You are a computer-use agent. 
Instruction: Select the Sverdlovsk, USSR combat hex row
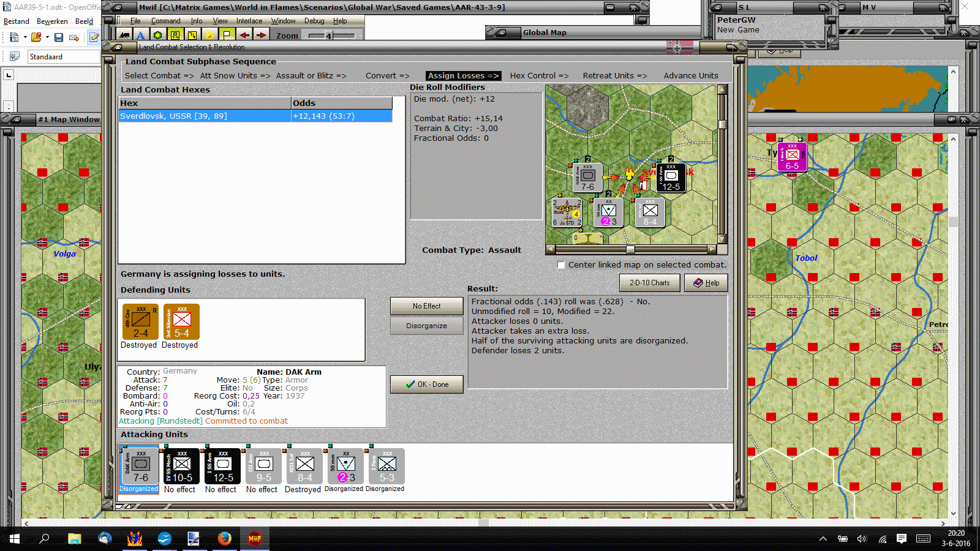point(255,116)
